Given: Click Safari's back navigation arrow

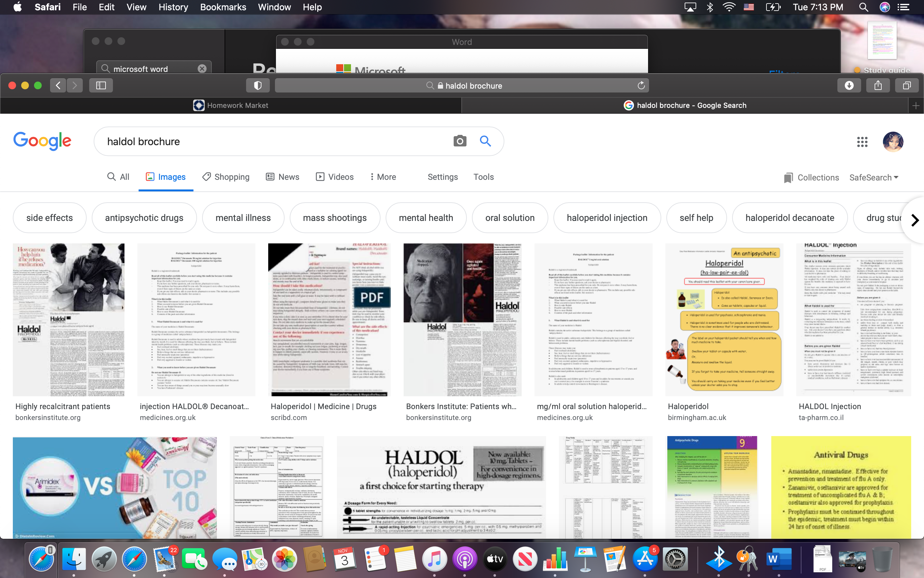Looking at the screenshot, I should pyautogui.click(x=58, y=85).
